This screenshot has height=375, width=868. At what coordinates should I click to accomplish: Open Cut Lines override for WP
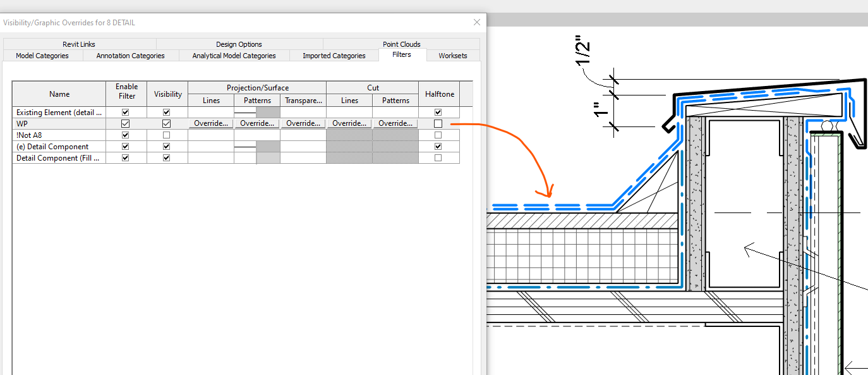point(349,123)
